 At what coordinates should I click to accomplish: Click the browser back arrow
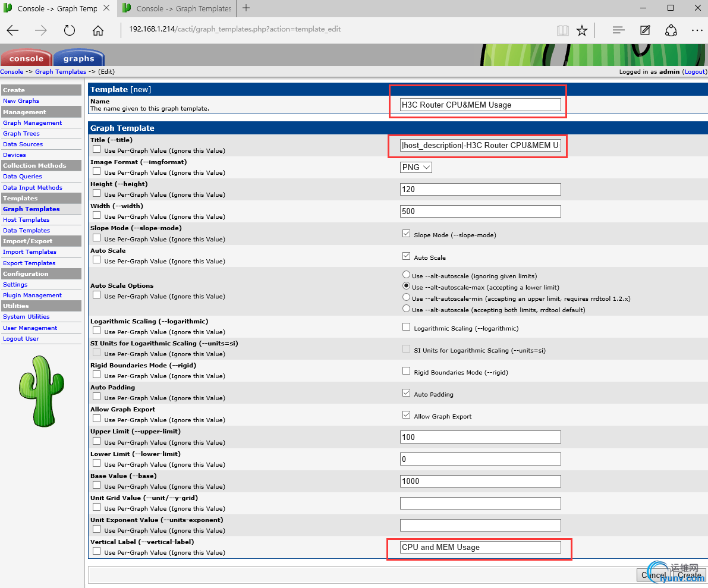tap(12, 30)
